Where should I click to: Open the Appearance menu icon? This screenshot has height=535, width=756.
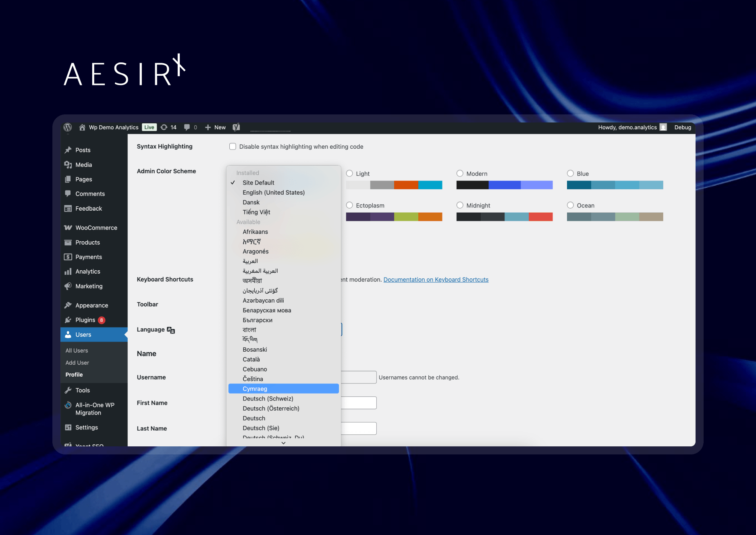68,305
